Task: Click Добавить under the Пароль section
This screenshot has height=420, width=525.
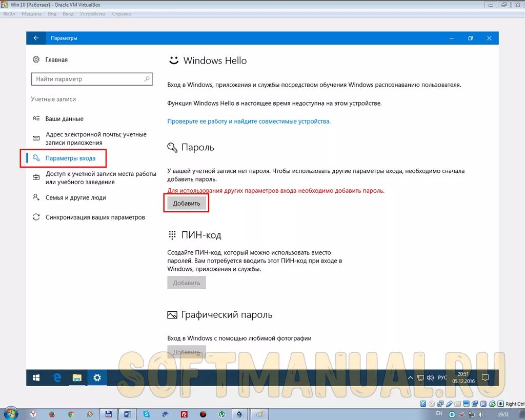Action: point(187,203)
